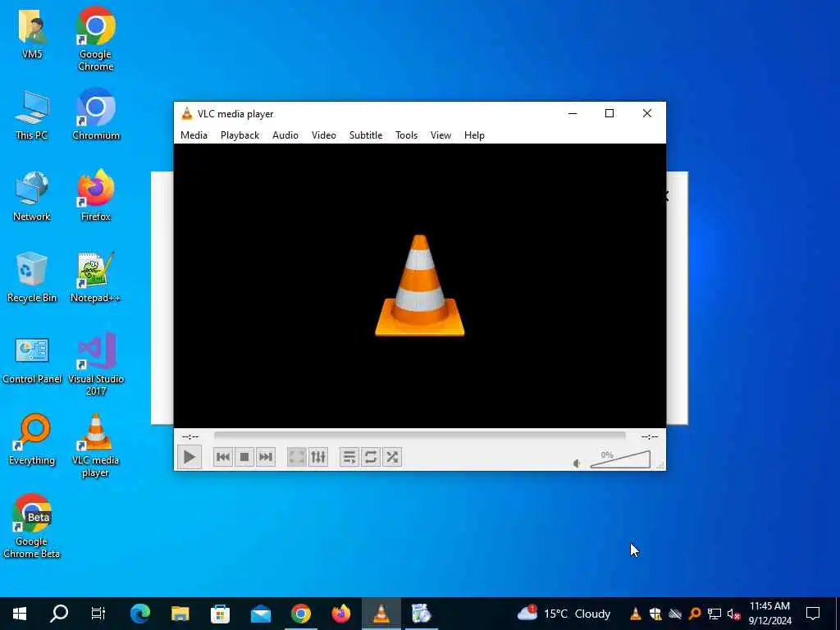
Task: Click the Next media button in VLC
Action: pyautogui.click(x=266, y=457)
